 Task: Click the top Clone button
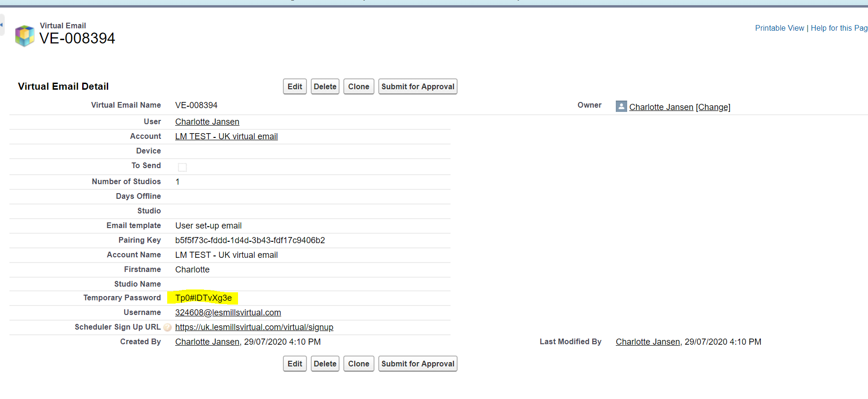pyautogui.click(x=358, y=86)
